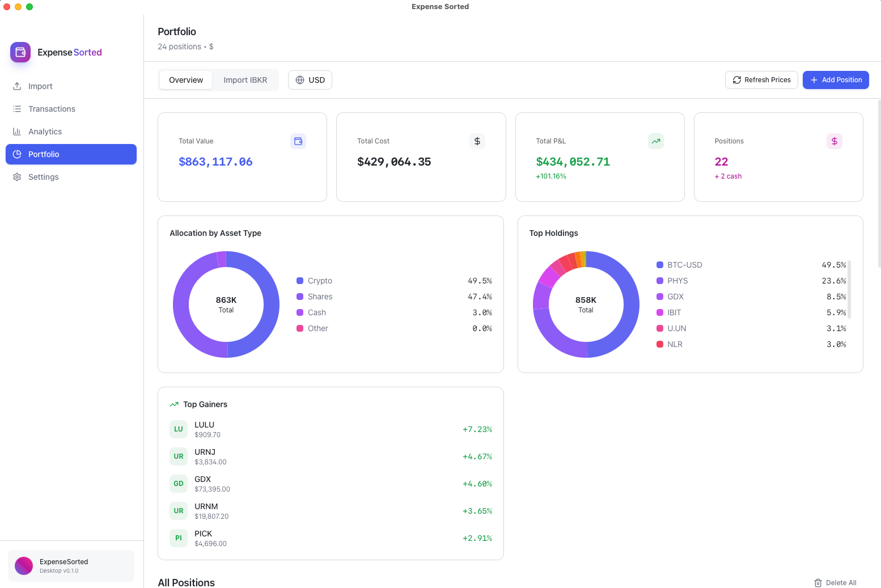Click the Crypto legend color dot
This screenshot has width=881, height=588.
(300, 281)
